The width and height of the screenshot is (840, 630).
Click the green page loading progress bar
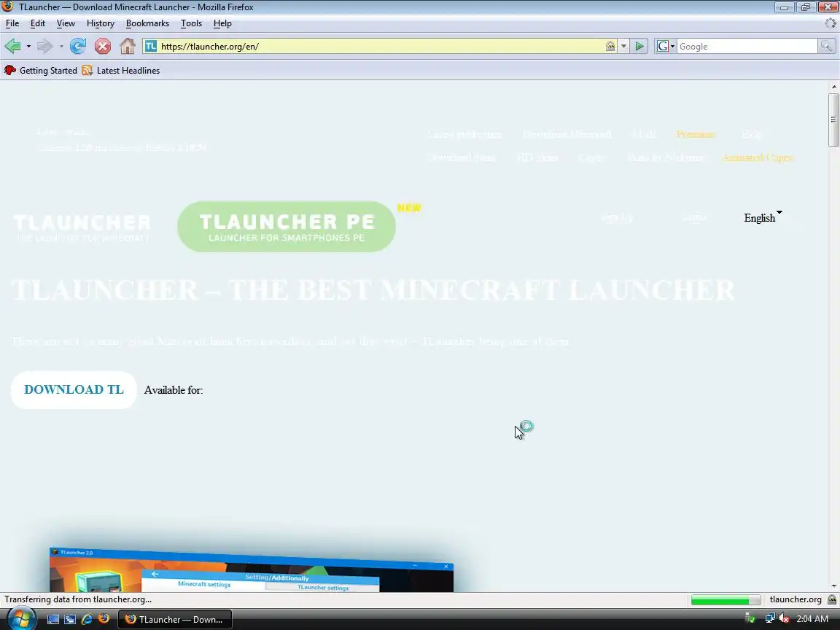[726, 600]
